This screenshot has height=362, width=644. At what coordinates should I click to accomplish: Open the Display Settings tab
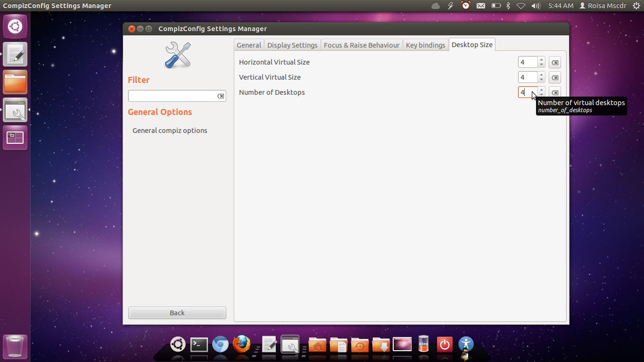[292, 45]
